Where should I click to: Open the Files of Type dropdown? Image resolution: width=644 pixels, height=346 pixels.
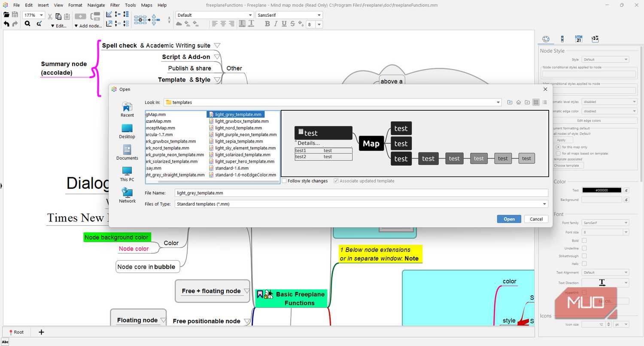[545, 204]
